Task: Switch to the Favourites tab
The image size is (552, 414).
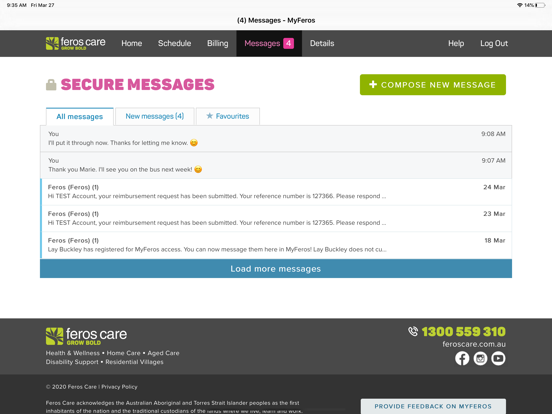Action: pos(228,116)
